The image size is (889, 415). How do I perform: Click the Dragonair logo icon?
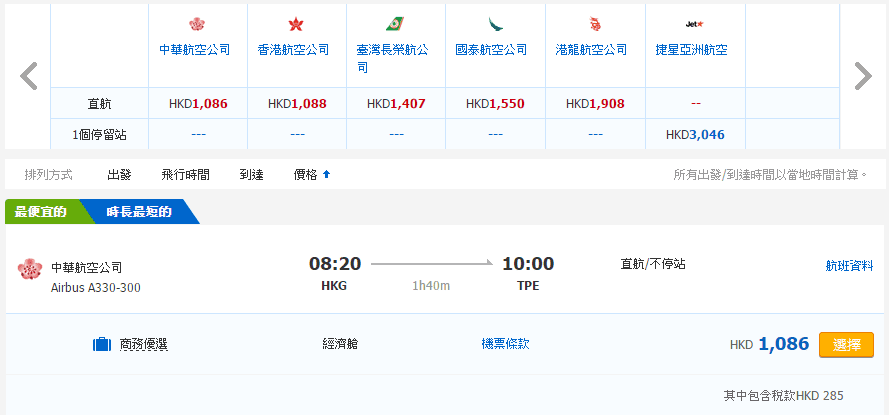(x=593, y=24)
